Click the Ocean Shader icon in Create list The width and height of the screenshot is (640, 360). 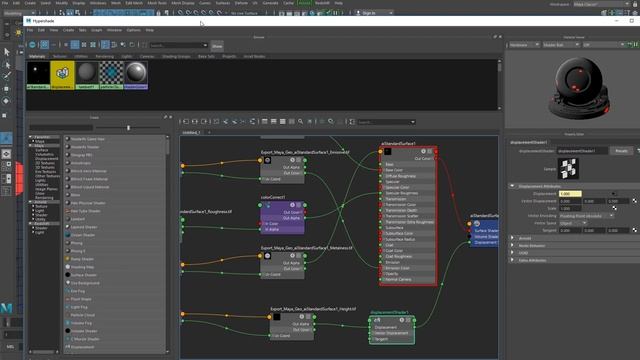tap(67, 235)
